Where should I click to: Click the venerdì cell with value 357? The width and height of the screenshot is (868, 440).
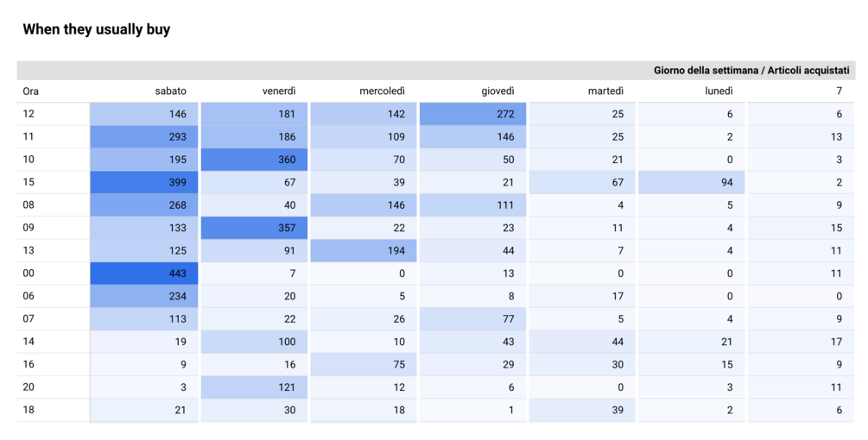pos(254,228)
